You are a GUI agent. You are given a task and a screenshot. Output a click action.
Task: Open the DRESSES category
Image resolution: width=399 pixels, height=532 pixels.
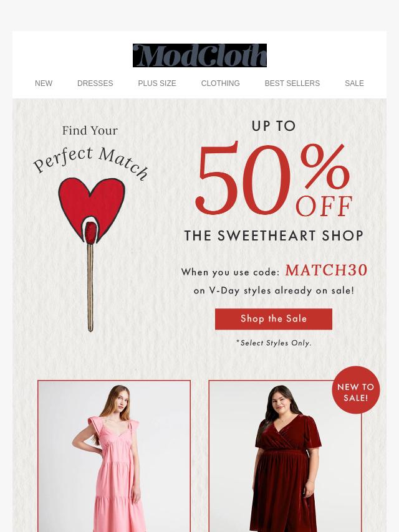tap(95, 83)
